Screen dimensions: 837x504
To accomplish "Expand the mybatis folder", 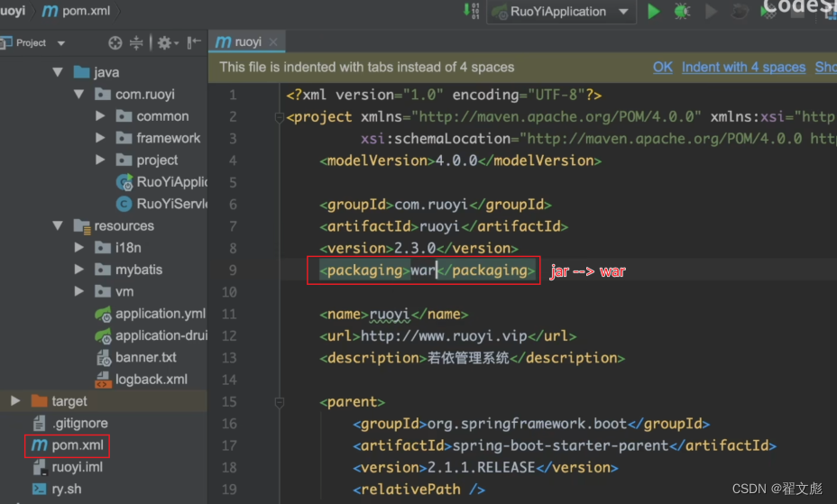I will pyautogui.click(x=79, y=270).
